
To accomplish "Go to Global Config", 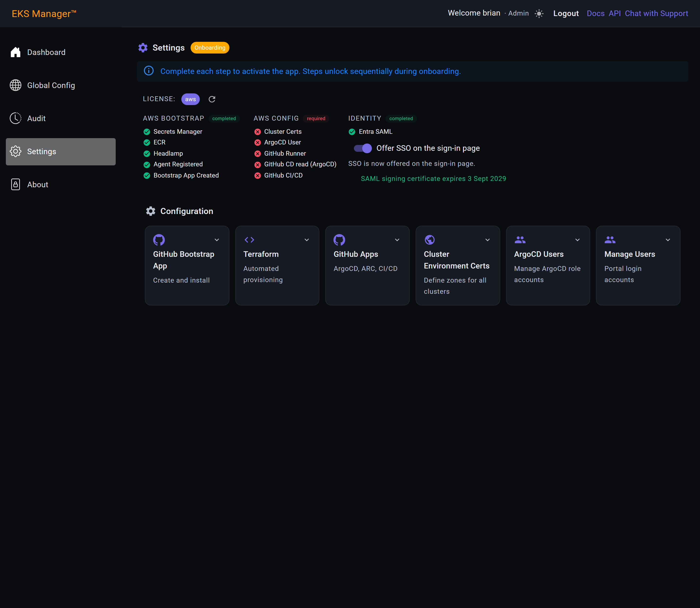I will tap(61, 85).
